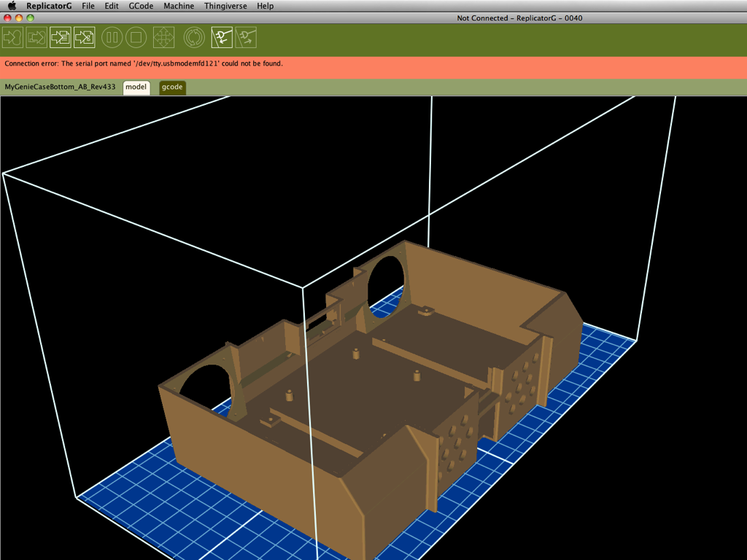Open the GCode menu
Screen dimensions: 747x560
point(141,6)
